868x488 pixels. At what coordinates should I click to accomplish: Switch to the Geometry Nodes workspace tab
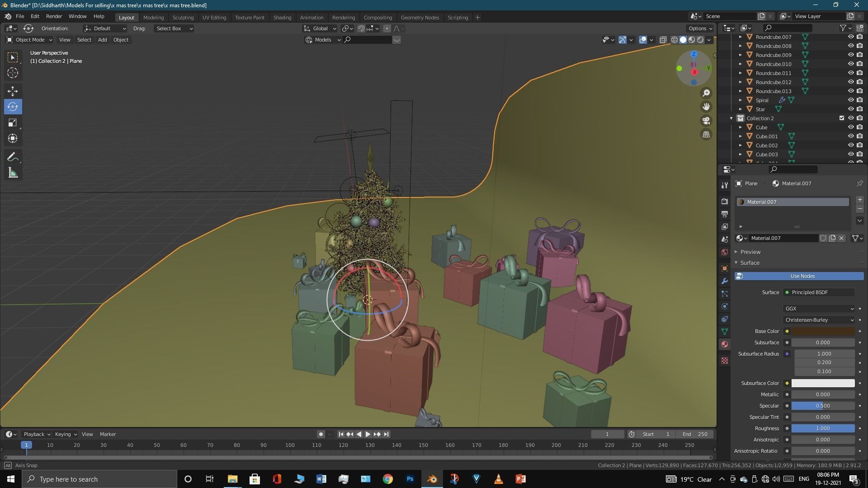[420, 18]
